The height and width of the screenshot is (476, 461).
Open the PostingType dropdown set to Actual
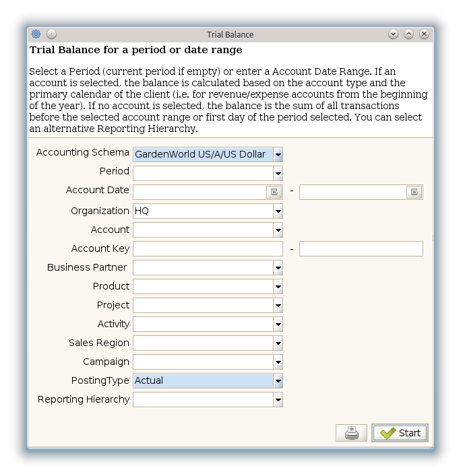point(278,380)
